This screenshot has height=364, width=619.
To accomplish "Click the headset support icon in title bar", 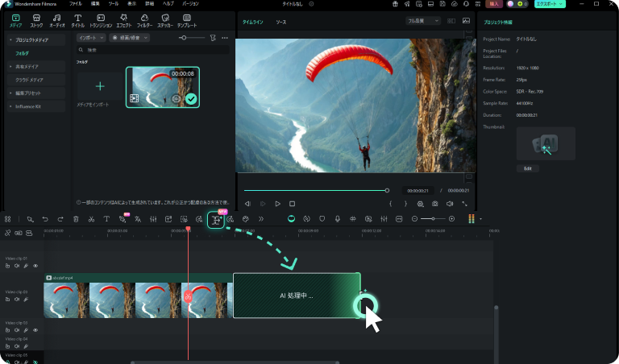I will (x=466, y=4).
